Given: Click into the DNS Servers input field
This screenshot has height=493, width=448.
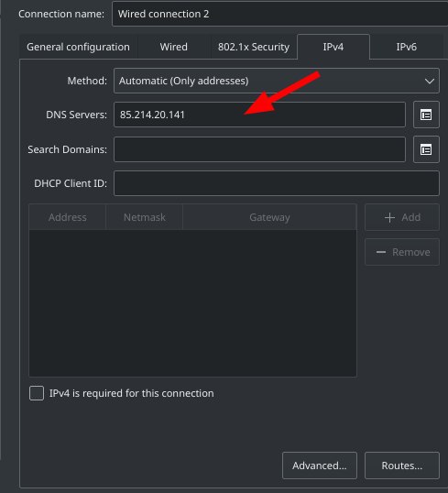Looking at the screenshot, I should point(259,115).
